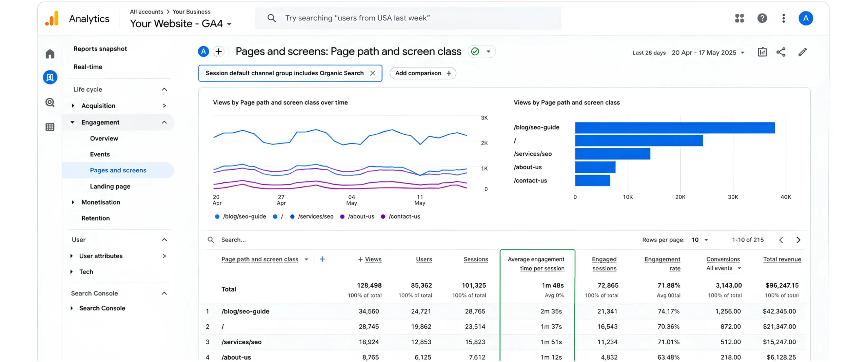Screen dimensions: 868x362
Task: Click /blog/seo-guide bar in bar chart
Action: 674,128
